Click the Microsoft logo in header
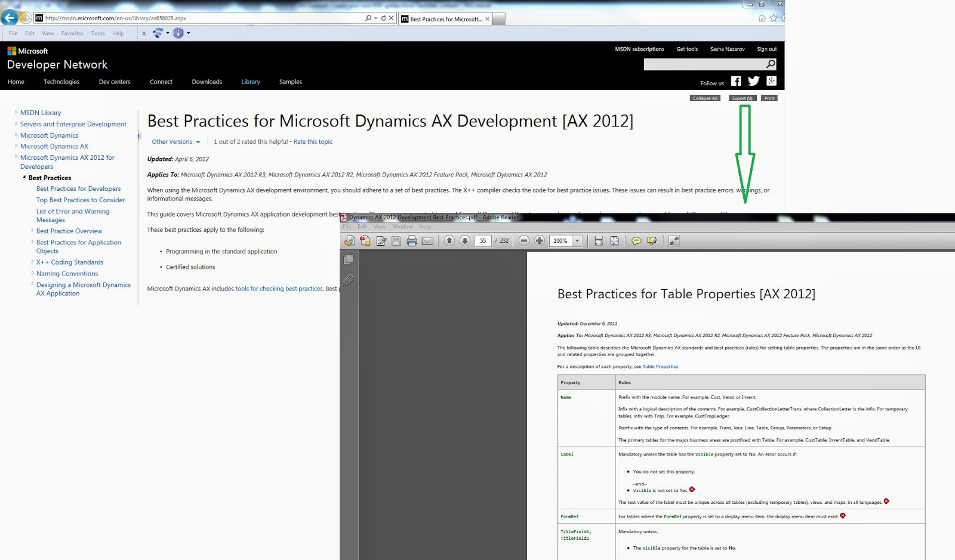The height and width of the screenshot is (560, 955). (x=27, y=51)
